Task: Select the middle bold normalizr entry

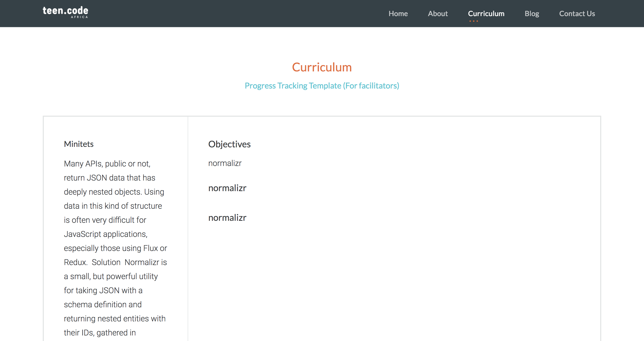Action: pos(227,188)
